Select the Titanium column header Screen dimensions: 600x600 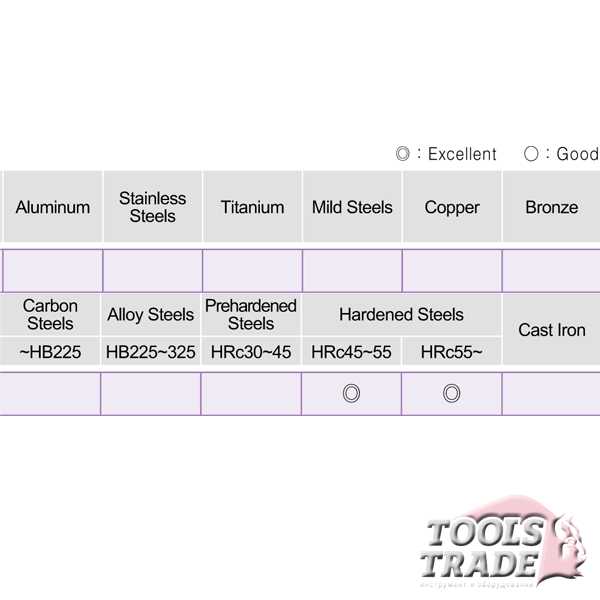253,207
